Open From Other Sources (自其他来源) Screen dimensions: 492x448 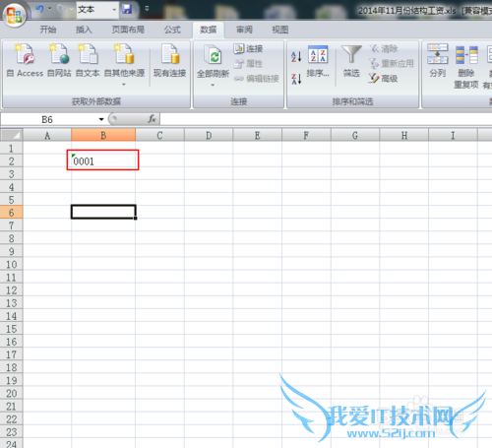click(x=124, y=65)
